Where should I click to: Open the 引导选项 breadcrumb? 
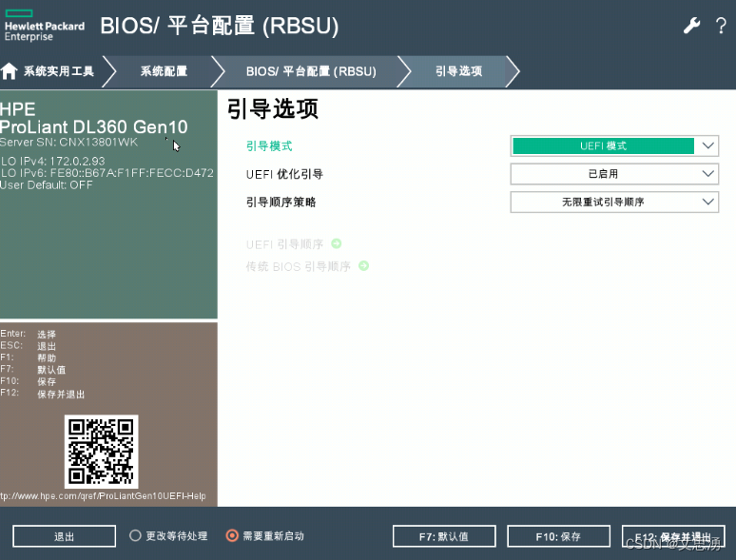(458, 71)
